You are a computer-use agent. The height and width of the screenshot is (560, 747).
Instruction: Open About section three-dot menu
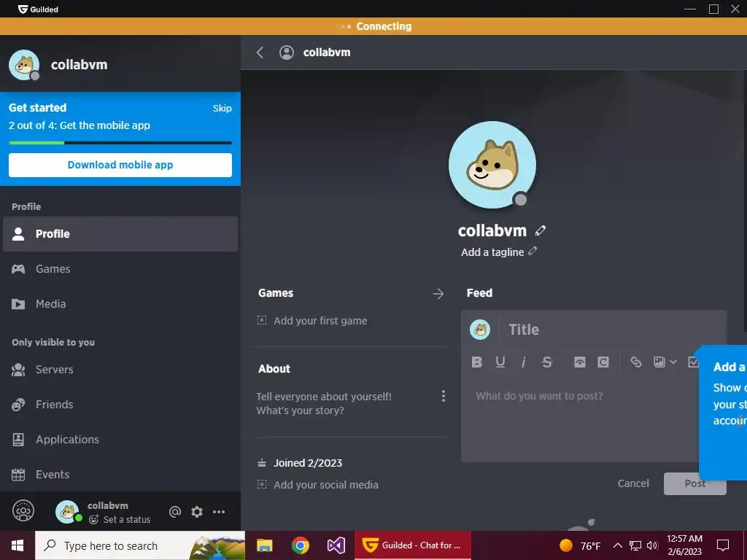pyautogui.click(x=443, y=396)
